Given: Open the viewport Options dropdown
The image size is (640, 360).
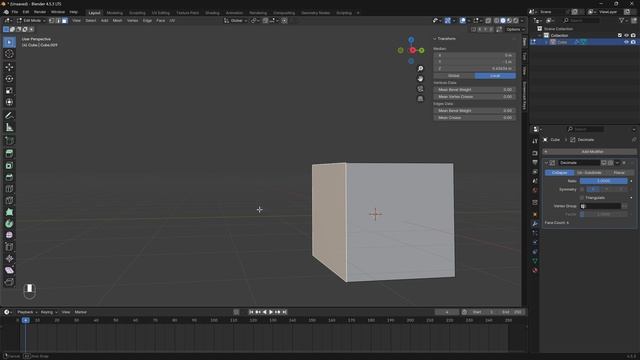Looking at the screenshot, I should [515, 29].
